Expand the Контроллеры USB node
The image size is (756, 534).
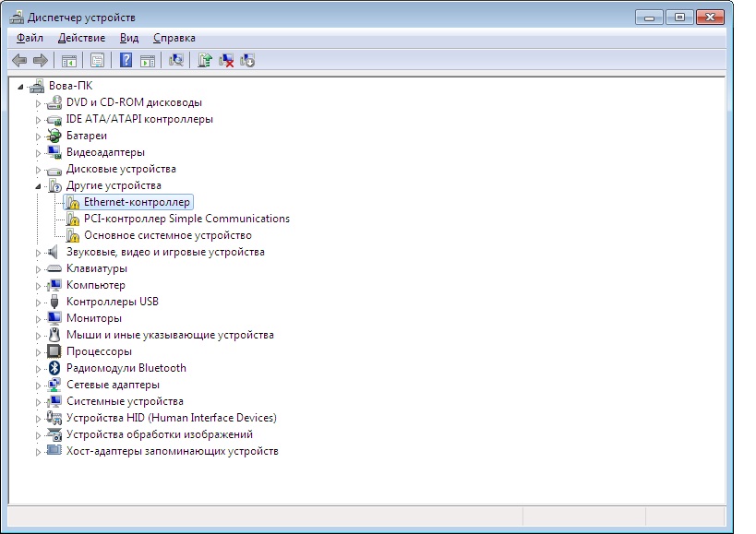point(39,303)
